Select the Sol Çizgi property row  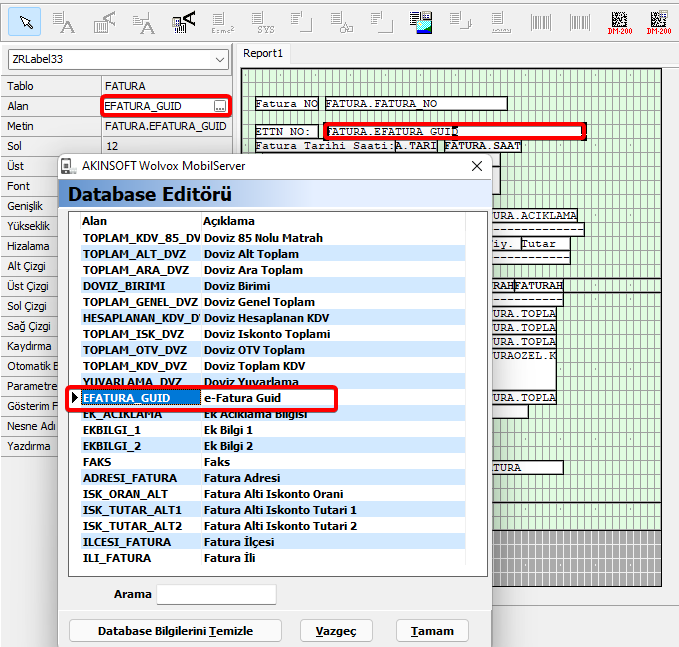click(x=29, y=306)
